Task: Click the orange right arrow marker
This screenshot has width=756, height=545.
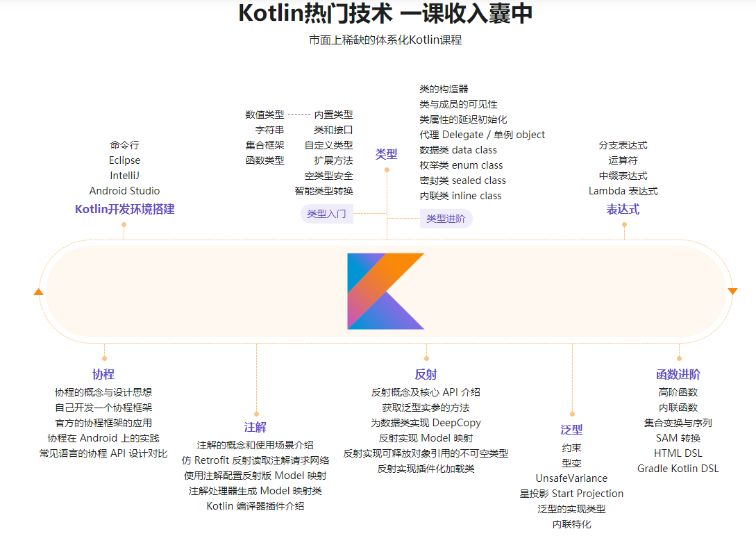Action: pos(732,291)
